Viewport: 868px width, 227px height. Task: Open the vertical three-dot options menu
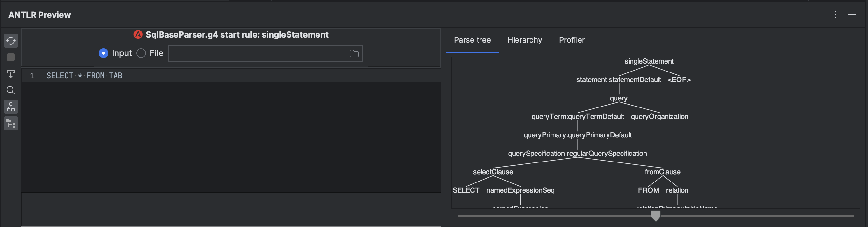click(835, 14)
